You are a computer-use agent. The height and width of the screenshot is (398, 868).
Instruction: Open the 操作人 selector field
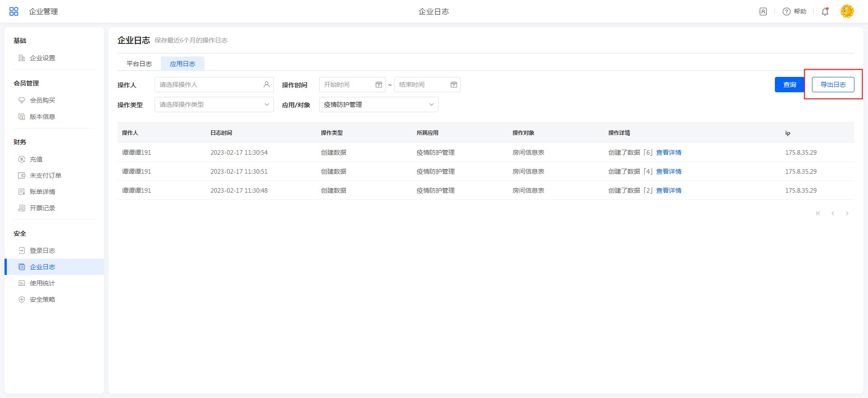pos(208,85)
